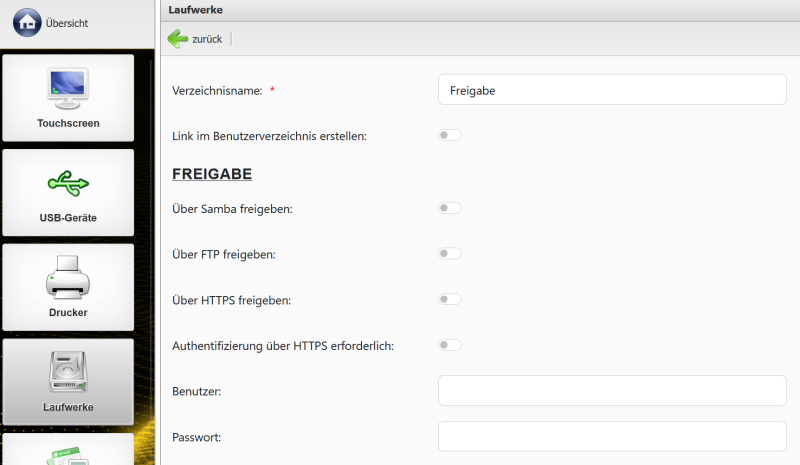Select the green USB symbol icon
This screenshot has width=800, height=465.
coord(68,183)
